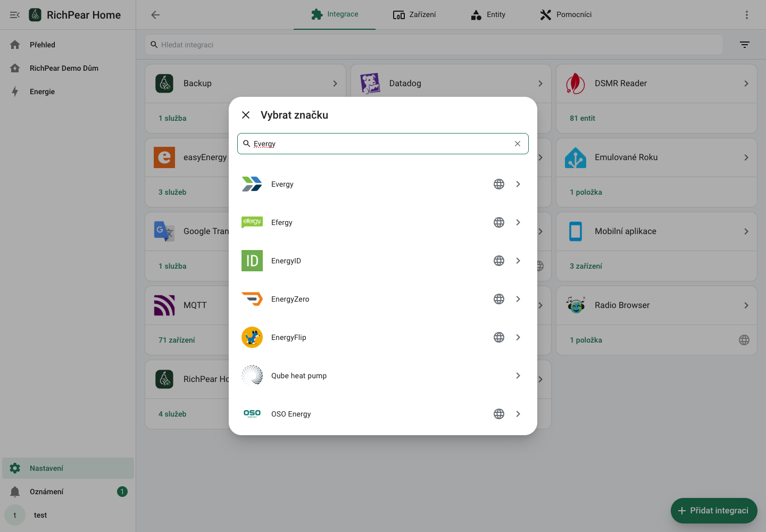Open RichPear Demo Dům in the sidebar
Image resolution: width=766 pixels, height=532 pixels.
(x=68, y=68)
